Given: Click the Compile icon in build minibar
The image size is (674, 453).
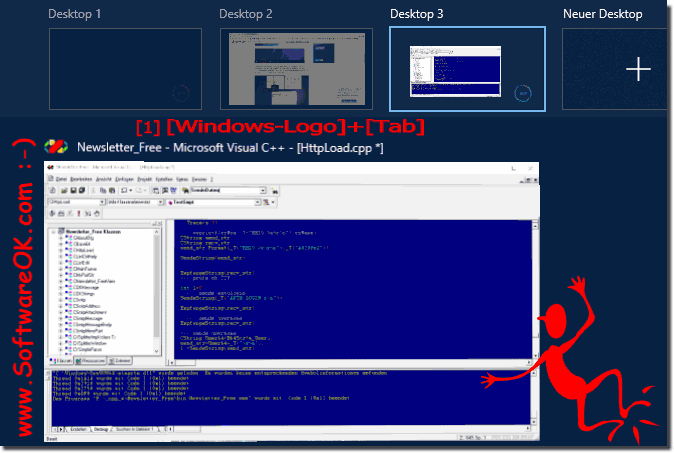Looking at the screenshot, I should tap(52, 213).
